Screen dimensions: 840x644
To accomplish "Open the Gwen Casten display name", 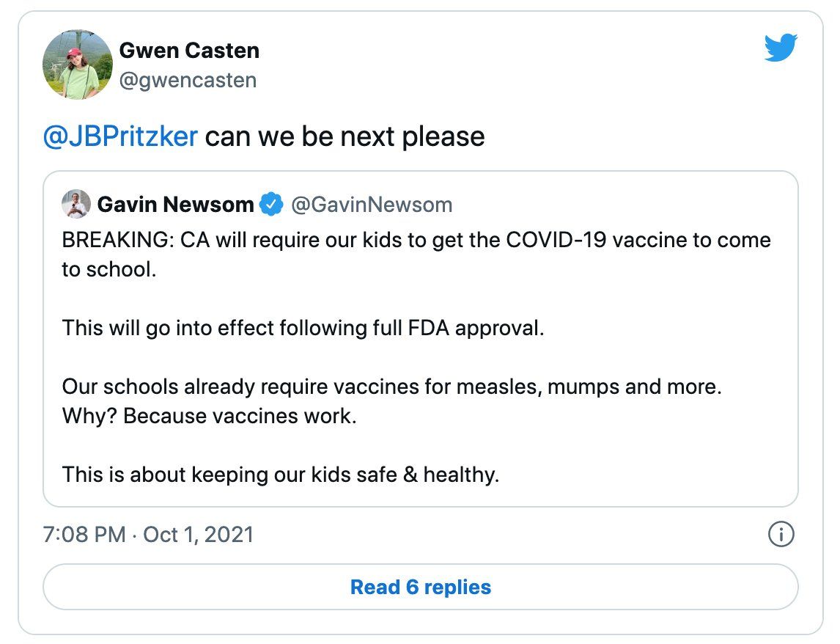I will coord(189,51).
